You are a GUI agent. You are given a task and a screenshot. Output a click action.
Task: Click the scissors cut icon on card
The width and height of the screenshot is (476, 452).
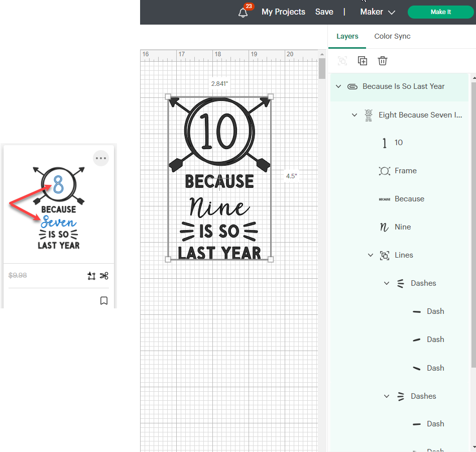click(104, 276)
